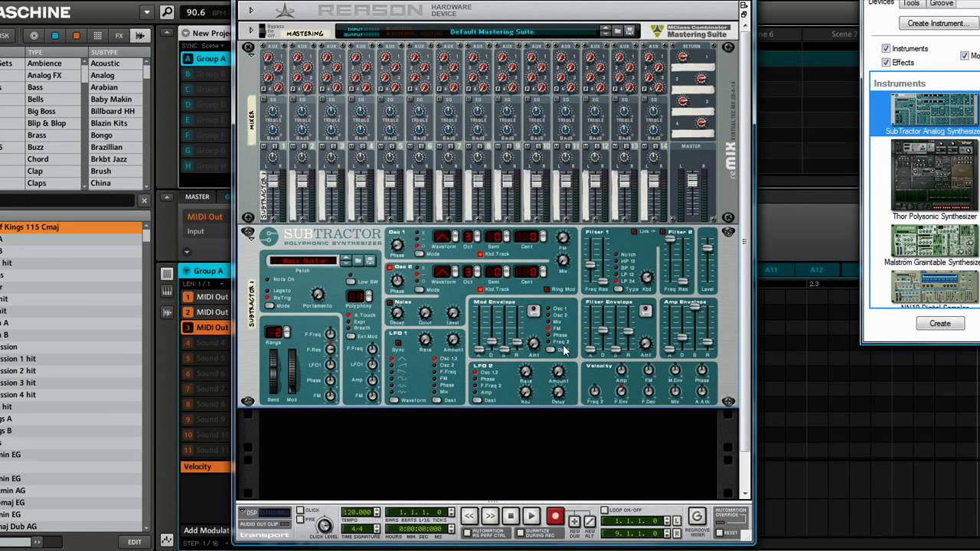Click the Osc 1 Waveform stepper

tap(457, 236)
